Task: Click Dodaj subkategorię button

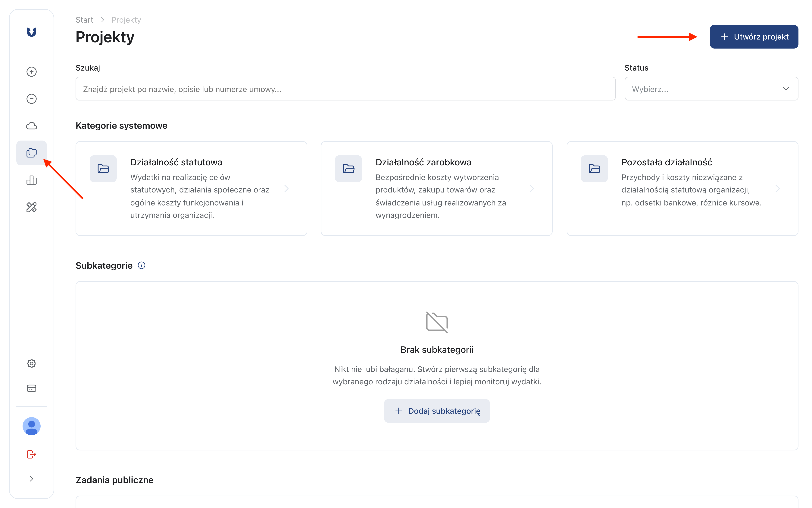Action: (437, 411)
